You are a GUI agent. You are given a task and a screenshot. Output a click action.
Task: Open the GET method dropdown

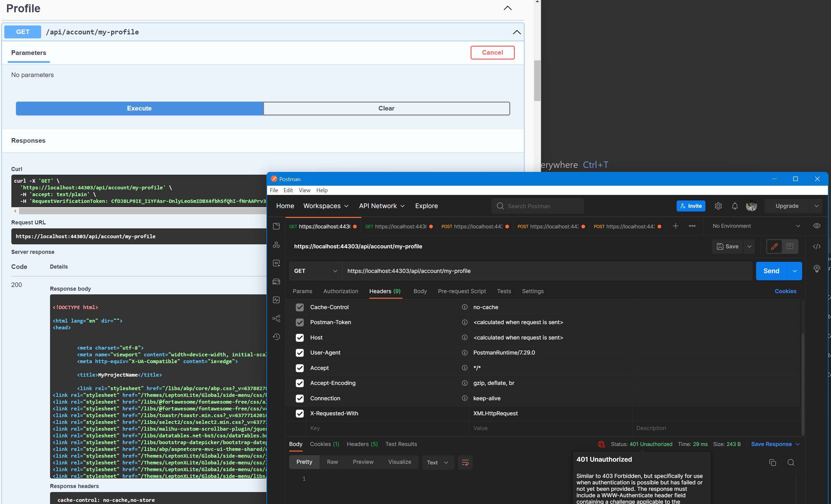(x=315, y=271)
